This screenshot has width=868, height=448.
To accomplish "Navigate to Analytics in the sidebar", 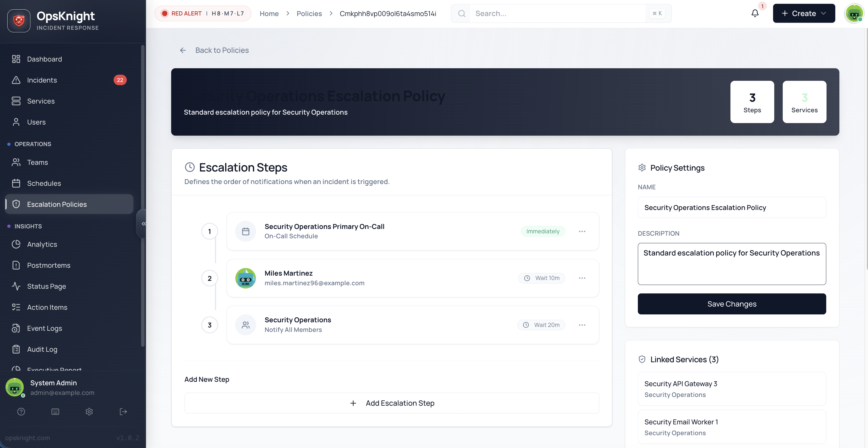I will point(42,244).
